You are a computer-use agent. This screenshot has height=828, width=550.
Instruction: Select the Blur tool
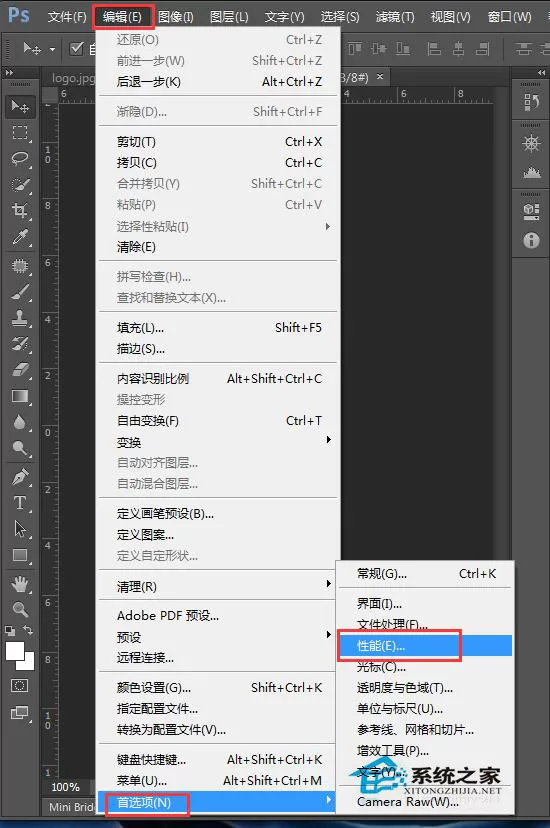(x=20, y=422)
